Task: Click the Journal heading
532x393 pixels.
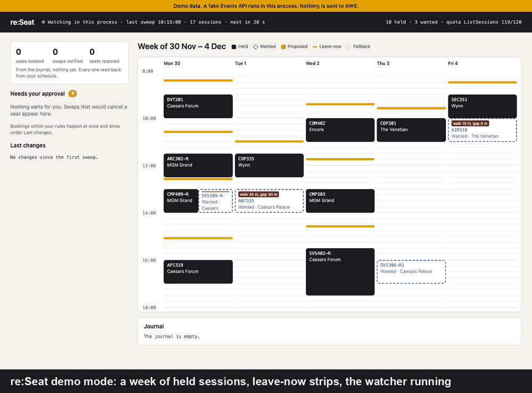Action: tap(154, 326)
